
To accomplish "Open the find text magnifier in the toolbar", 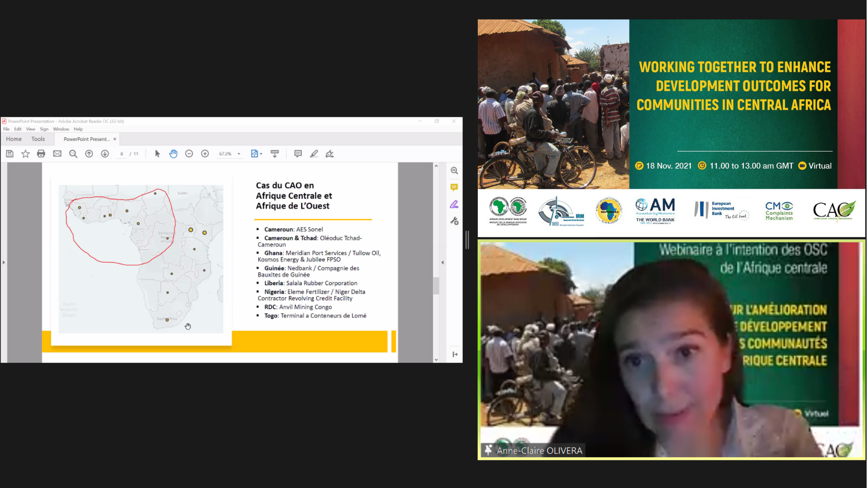I will pos(73,154).
